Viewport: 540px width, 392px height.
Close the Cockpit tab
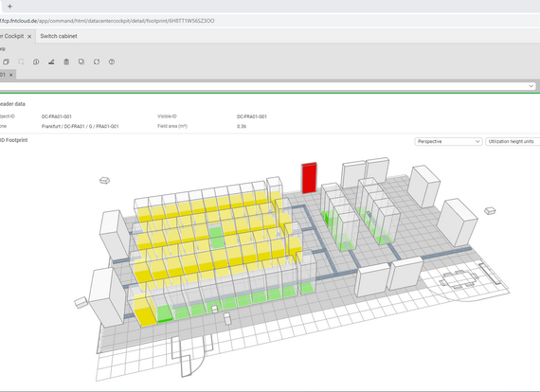click(29, 36)
